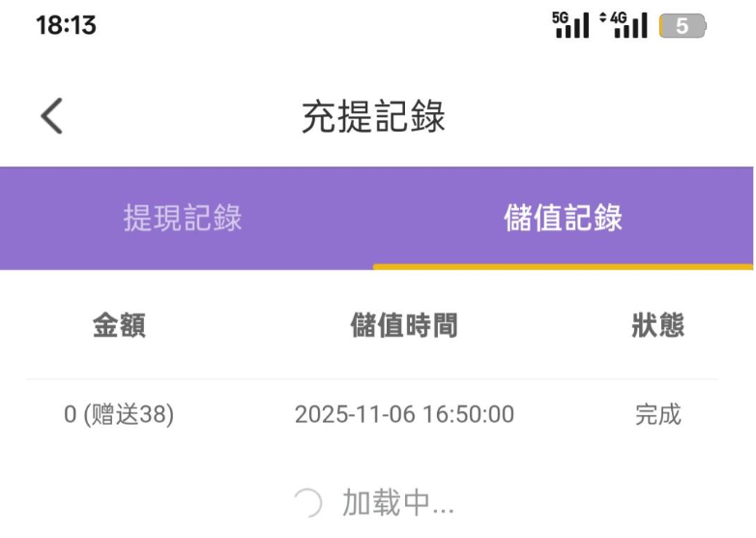This screenshot has width=756, height=538.
Task: Click the 狀態 column header
Action: tap(657, 326)
